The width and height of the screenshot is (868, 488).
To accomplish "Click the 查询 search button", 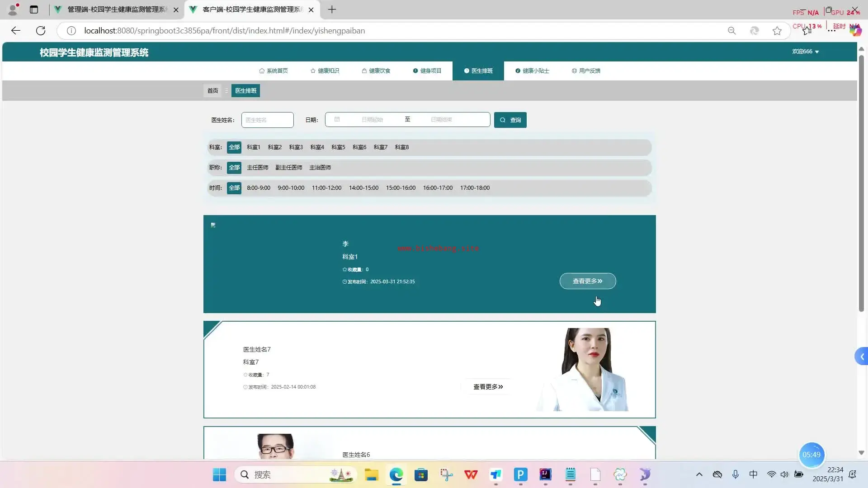I will 510,120.
